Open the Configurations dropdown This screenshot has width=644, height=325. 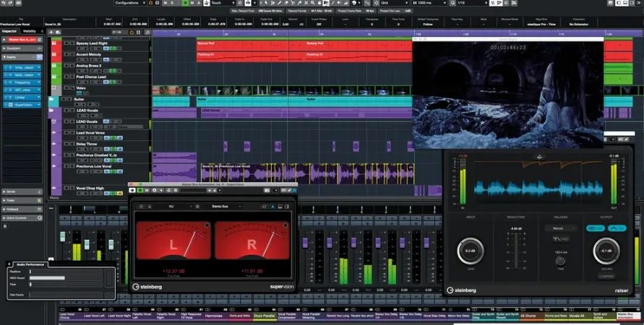pos(130,3)
